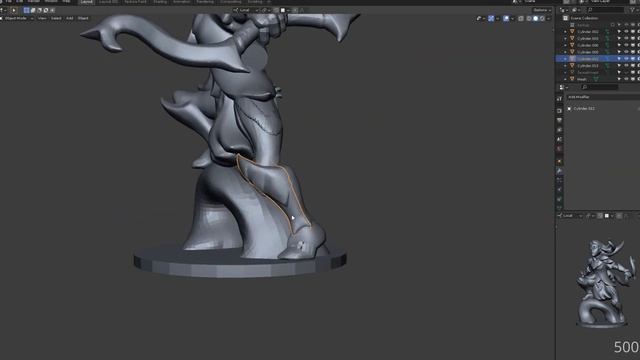
Task: Open the Object menu in viewport header
Action: (83, 18)
